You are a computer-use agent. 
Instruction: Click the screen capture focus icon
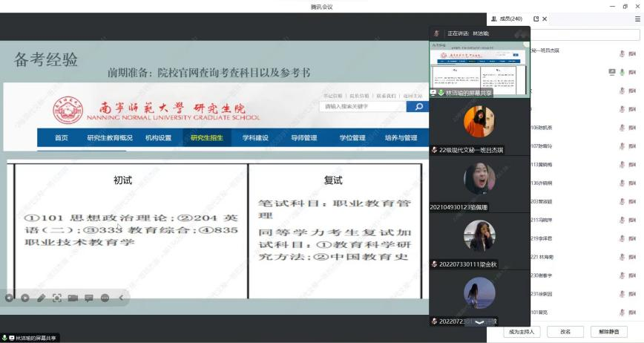[57, 298]
